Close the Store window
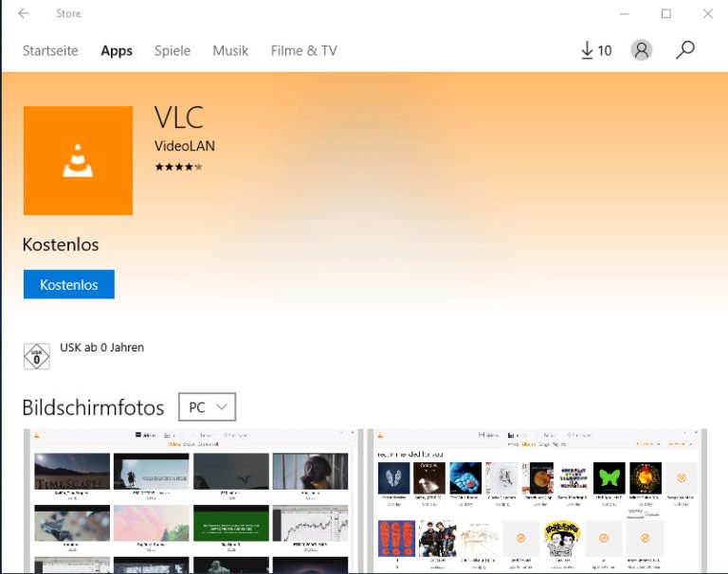Viewport: 728px width, 574px height. 707,14
